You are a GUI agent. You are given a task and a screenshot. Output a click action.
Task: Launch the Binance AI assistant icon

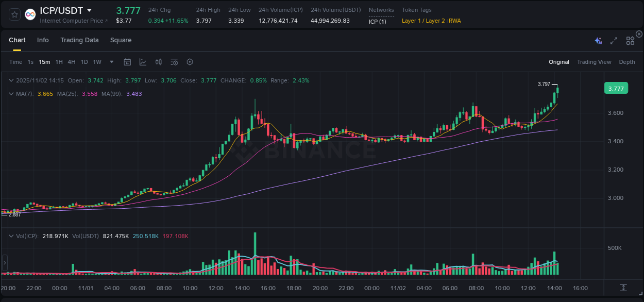[x=598, y=40]
